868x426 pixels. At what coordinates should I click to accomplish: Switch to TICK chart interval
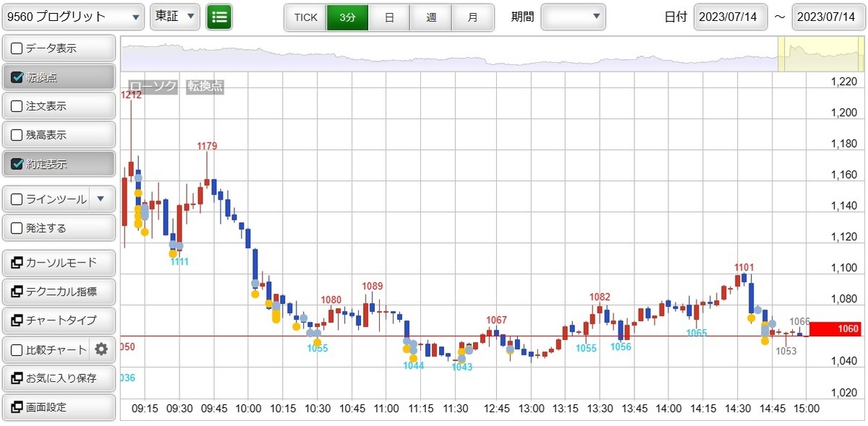(305, 17)
